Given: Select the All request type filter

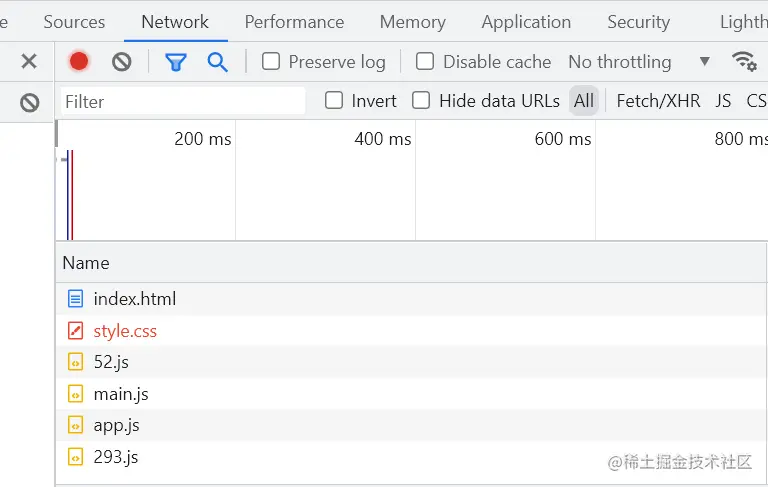Looking at the screenshot, I should click(x=584, y=101).
